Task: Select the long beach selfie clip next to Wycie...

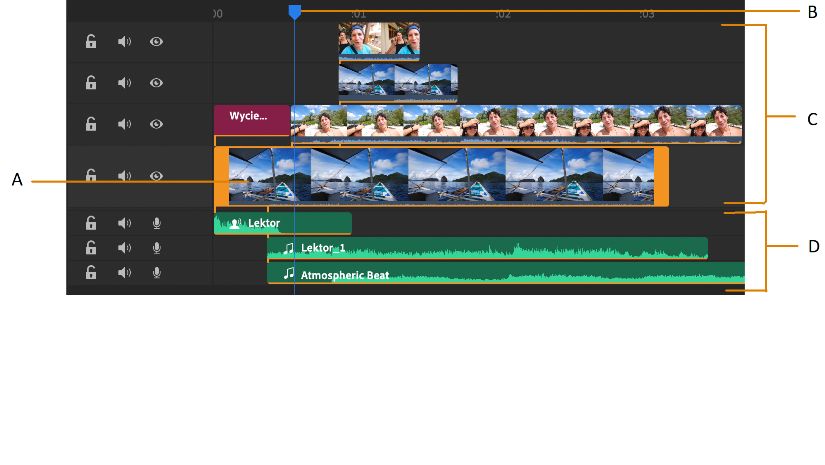Action: [516, 124]
